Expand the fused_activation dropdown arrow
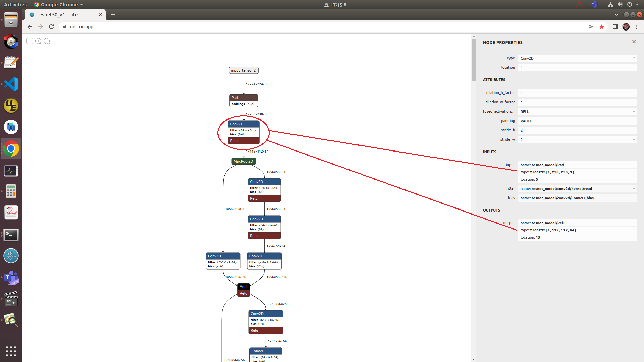Viewport: 644px width, 362px height. pos(633,111)
